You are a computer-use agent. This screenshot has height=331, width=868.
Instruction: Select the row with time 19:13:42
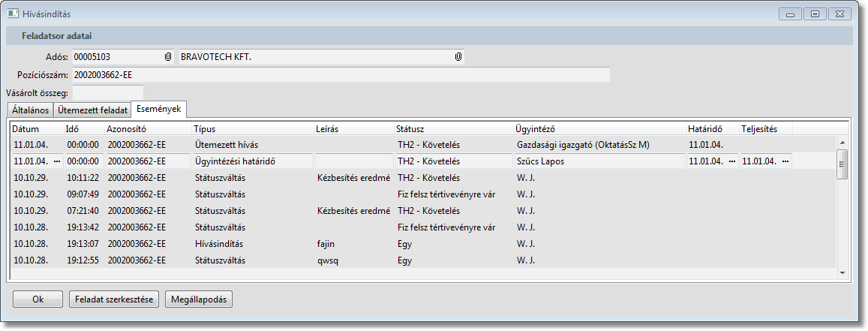(x=423, y=227)
